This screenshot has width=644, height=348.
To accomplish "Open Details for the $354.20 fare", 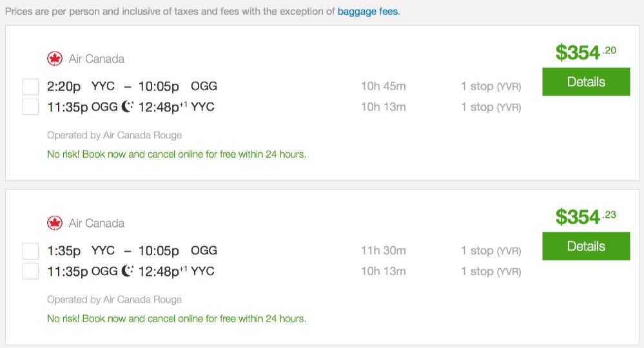I will point(586,82).
